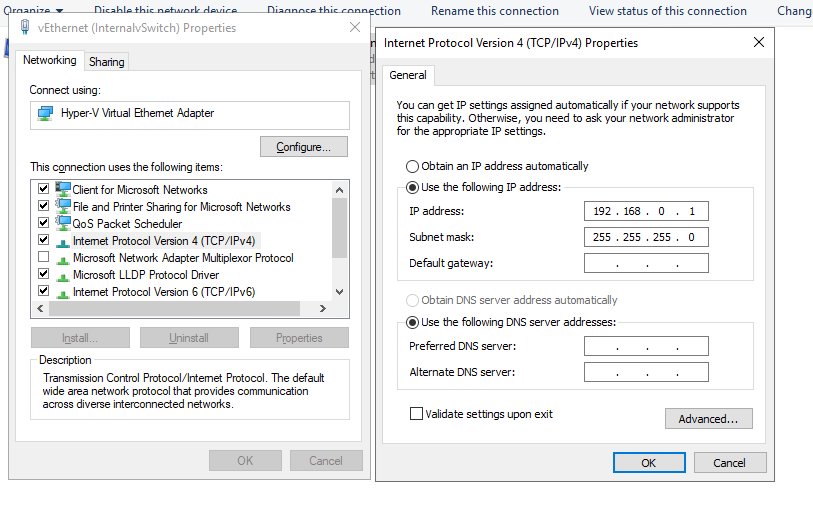Select Use the following DNS server addresses
813x515 pixels.
pyautogui.click(x=412, y=323)
